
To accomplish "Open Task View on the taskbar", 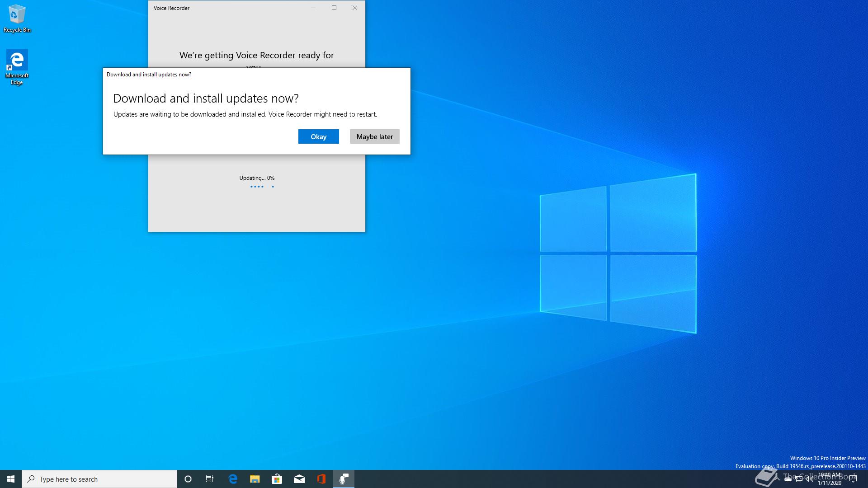I will (210, 479).
